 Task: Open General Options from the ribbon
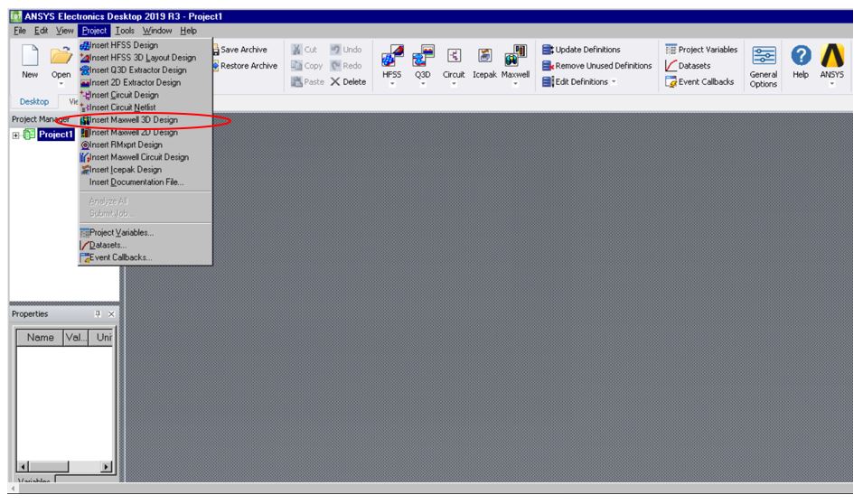pos(764,67)
